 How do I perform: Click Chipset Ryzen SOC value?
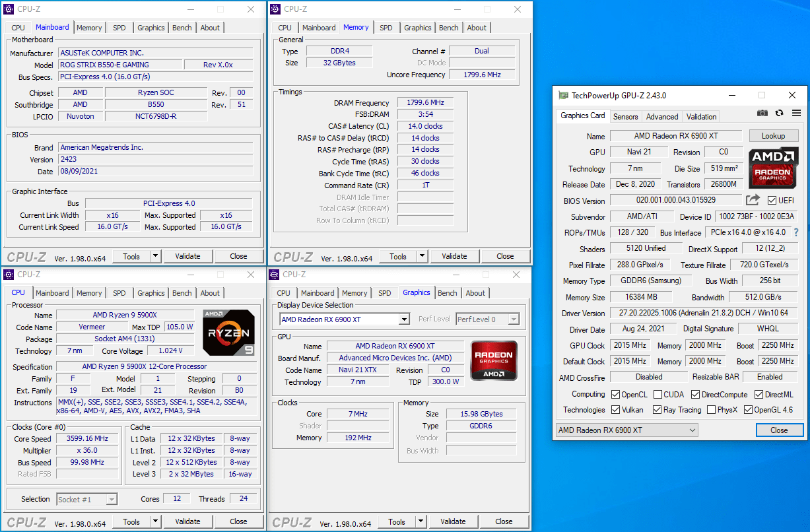[x=156, y=93]
